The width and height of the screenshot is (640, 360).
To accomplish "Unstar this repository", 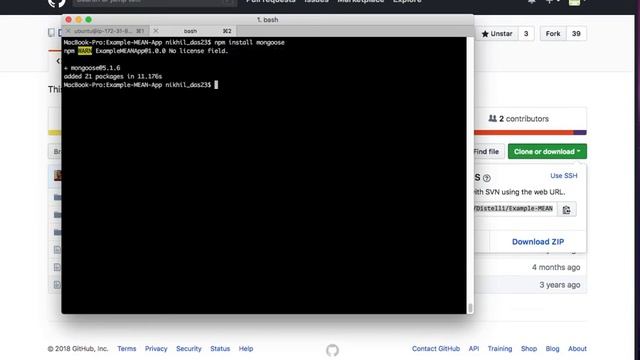I will coord(497,34).
